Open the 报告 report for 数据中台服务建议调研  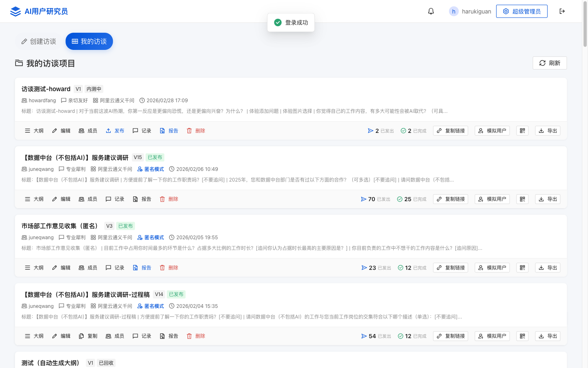pyautogui.click(x=142, y=199)
